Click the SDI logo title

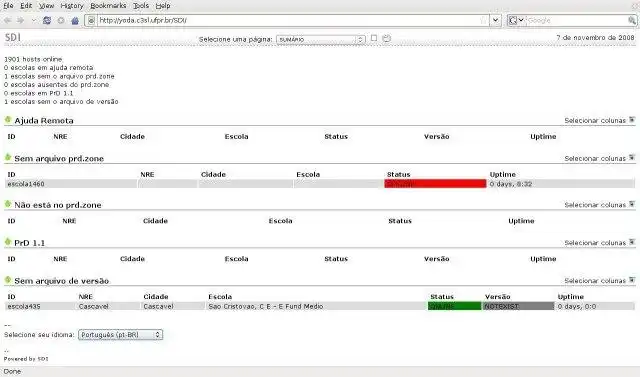click(13, 37)
